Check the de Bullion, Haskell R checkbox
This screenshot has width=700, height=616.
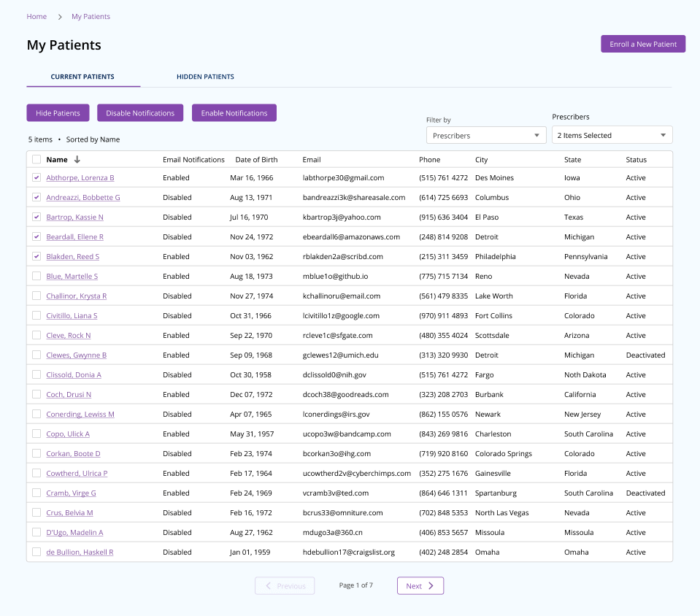pos(36,552)
